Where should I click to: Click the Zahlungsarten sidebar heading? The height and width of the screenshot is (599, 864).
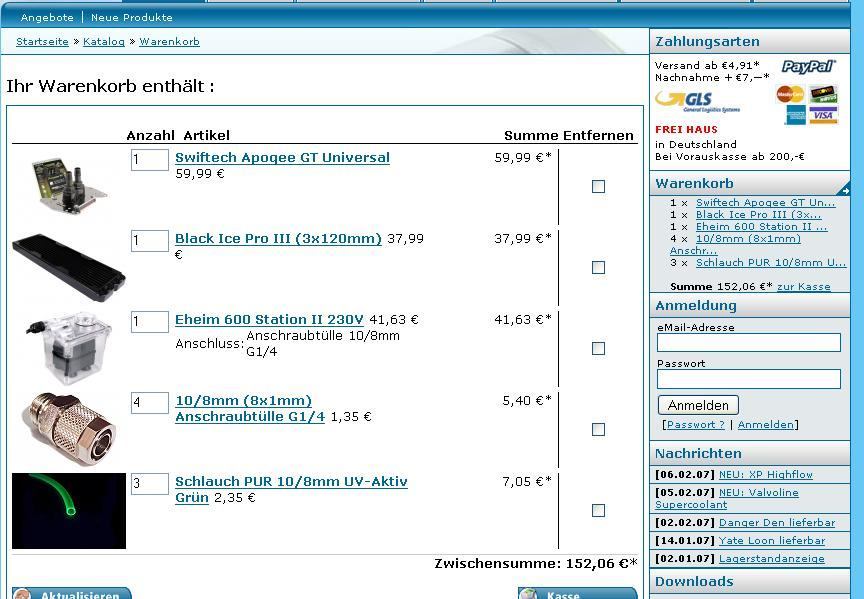708,41
